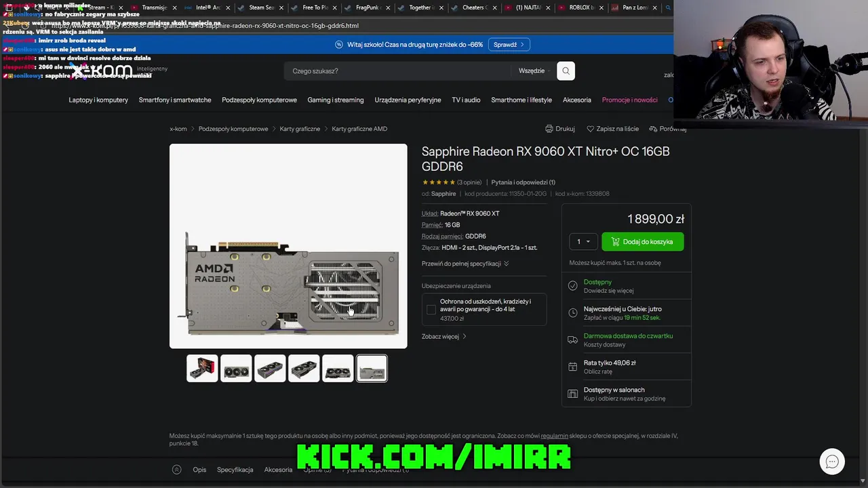Open the Laptopy i komputery menu

point(98,100)
